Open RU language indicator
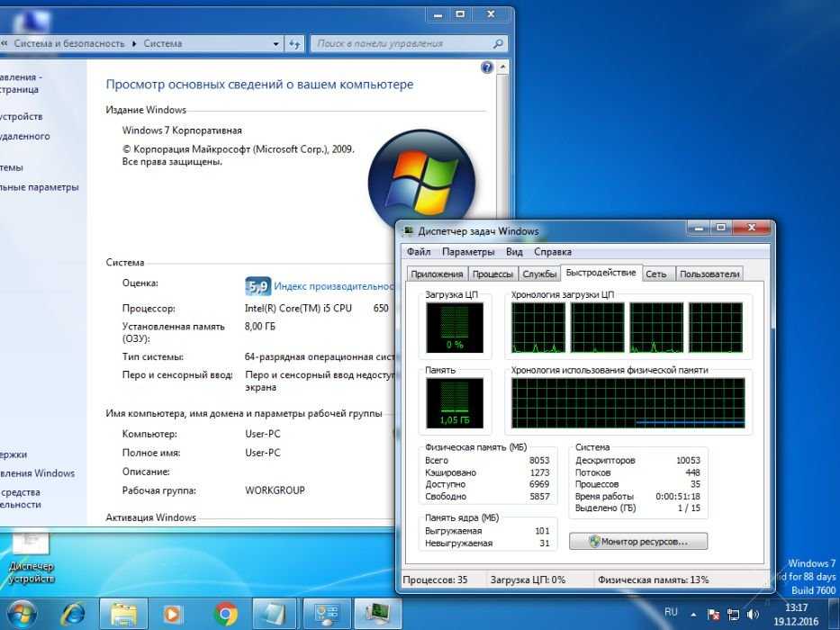Image resolution: width=840 pixels, height=630 pixels. click(671, 612)
